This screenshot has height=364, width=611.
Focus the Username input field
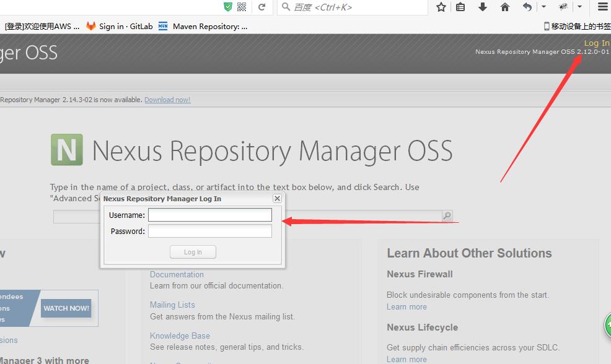coord(210,215)
